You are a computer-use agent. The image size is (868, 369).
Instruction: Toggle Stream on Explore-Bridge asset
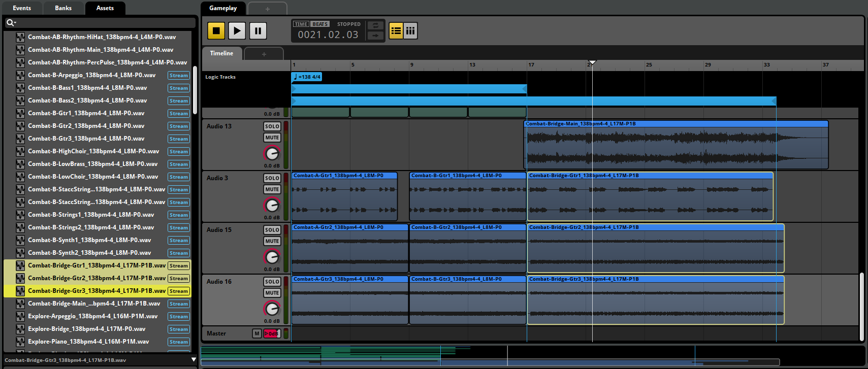(179, 329)
